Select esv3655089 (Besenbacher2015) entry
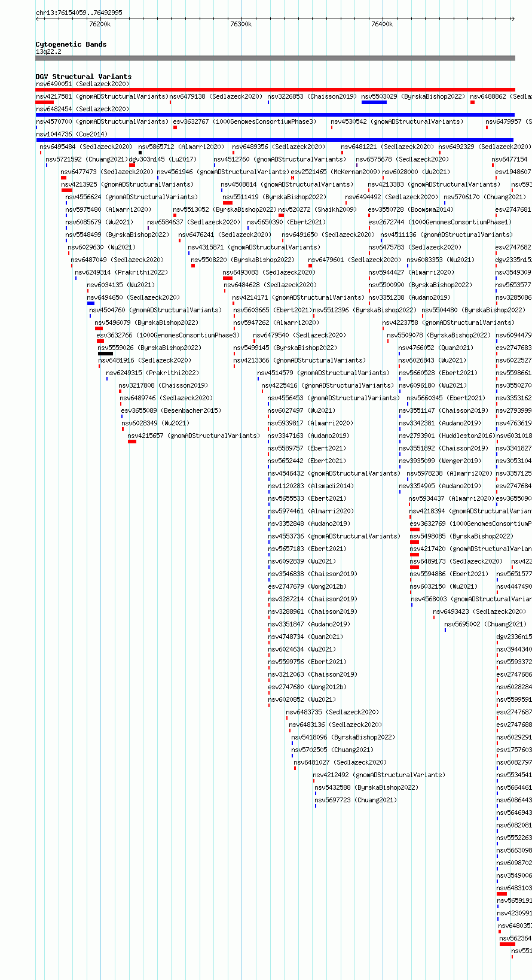The image size is (532, 980). pyautogui.click(x=171, y=411)
